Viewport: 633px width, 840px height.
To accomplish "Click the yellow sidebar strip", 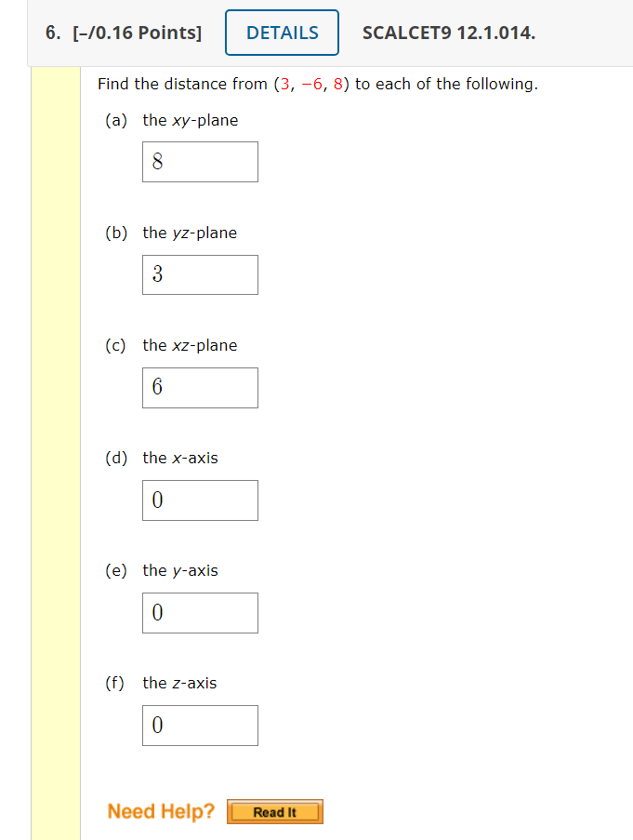I will click(56, 419).
